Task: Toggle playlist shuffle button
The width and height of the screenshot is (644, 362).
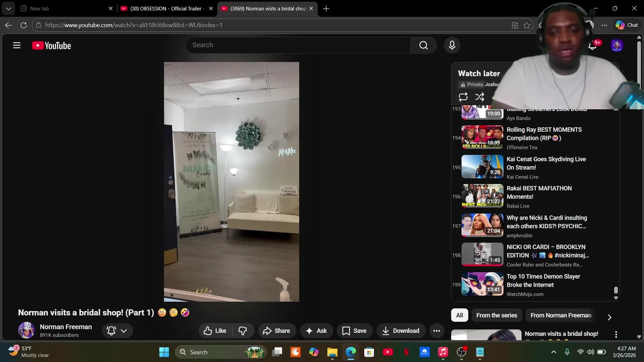Action: [x=479, y=97]
